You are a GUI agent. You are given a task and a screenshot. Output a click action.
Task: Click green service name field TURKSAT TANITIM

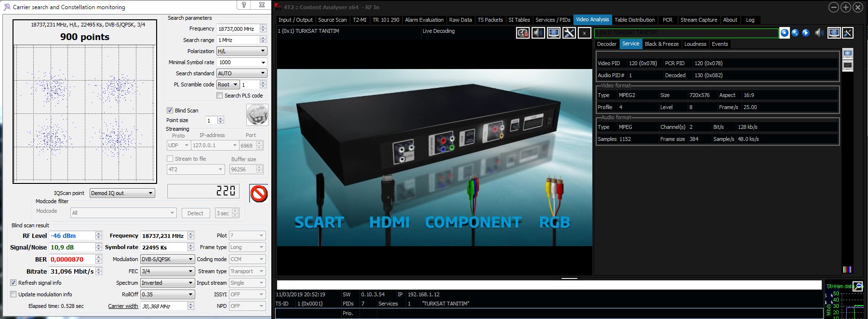coord(686,33)
